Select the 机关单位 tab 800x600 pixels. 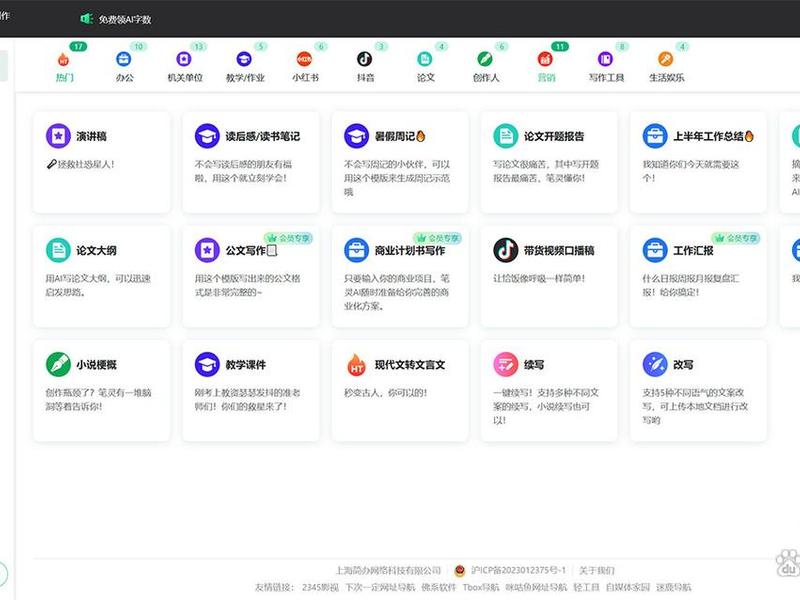click(185, 67)
